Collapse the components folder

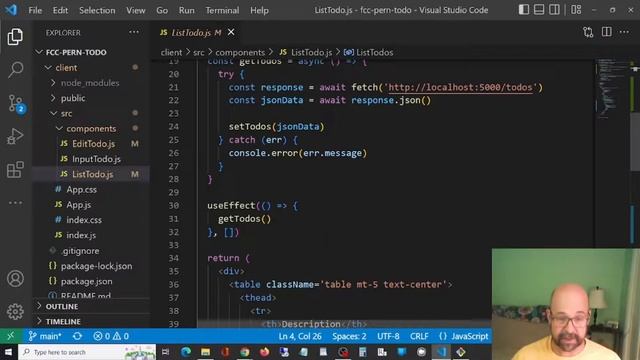click(x=91, y=129)
